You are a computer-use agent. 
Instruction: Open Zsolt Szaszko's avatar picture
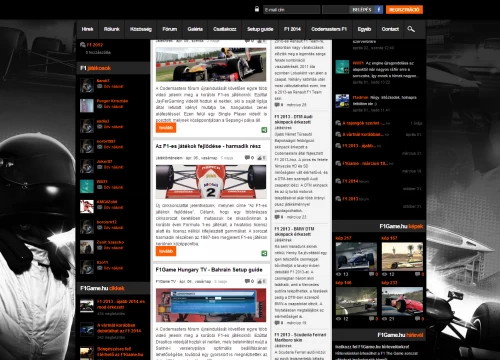coord(87,247)
